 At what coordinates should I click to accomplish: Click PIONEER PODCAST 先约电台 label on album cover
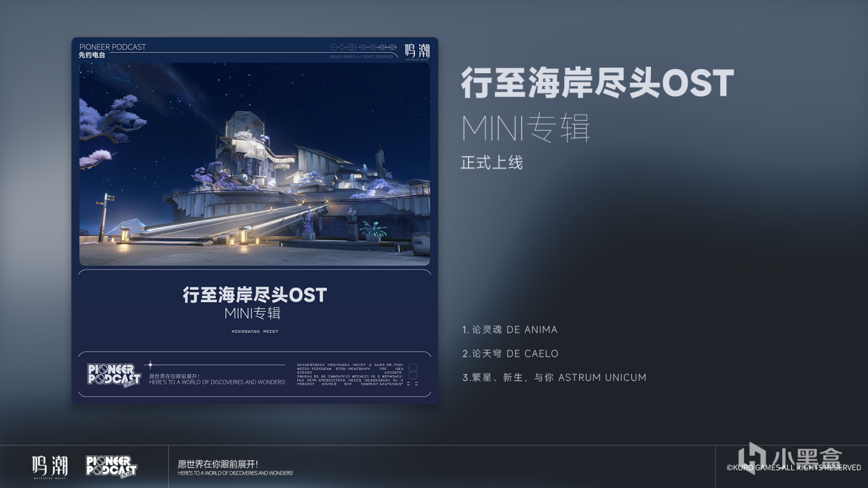(x=113, y=51)
